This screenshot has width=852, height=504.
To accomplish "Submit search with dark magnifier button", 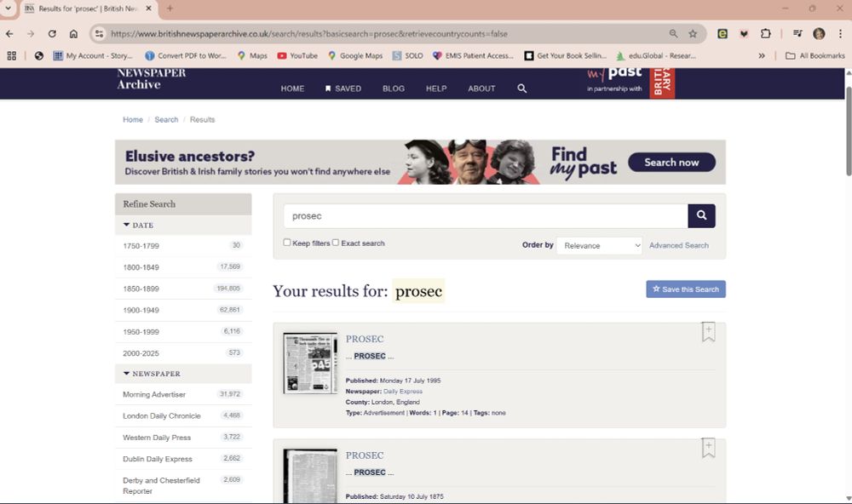I will [x=701, y=215].
